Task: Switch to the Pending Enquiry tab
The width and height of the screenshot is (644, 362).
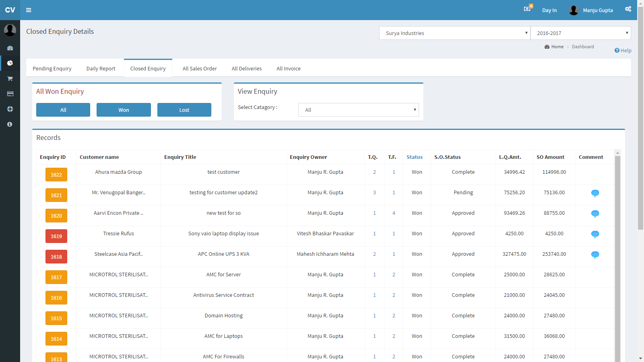Action: pos(52,68)
